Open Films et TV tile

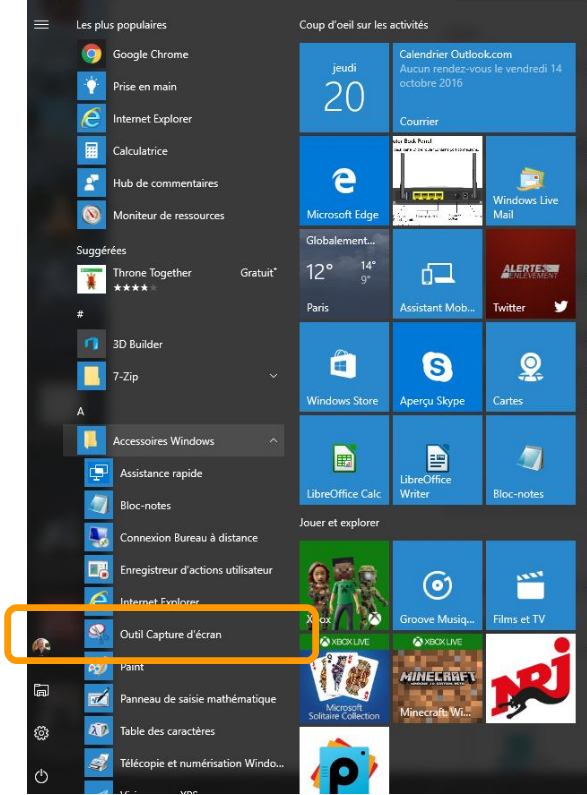[531, 585]
